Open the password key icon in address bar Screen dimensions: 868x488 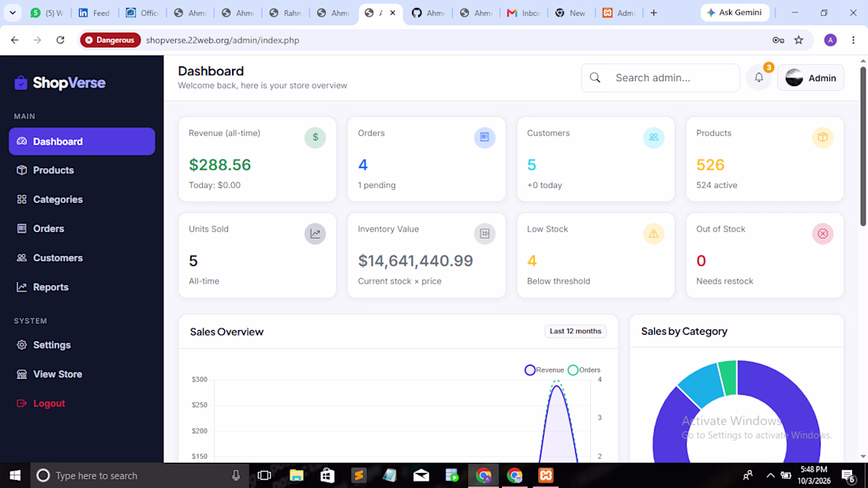(778, 40)
